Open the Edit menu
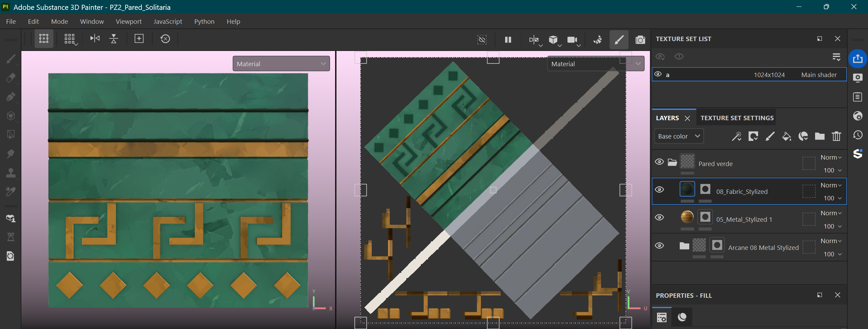Viewport: 868px width, 329px height. (x=33, y=21)
